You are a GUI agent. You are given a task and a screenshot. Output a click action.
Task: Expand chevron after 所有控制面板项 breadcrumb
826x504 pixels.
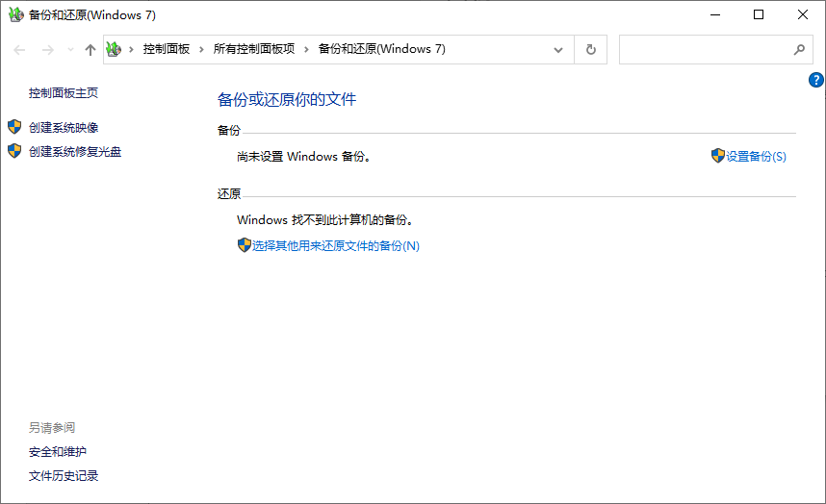306,49
